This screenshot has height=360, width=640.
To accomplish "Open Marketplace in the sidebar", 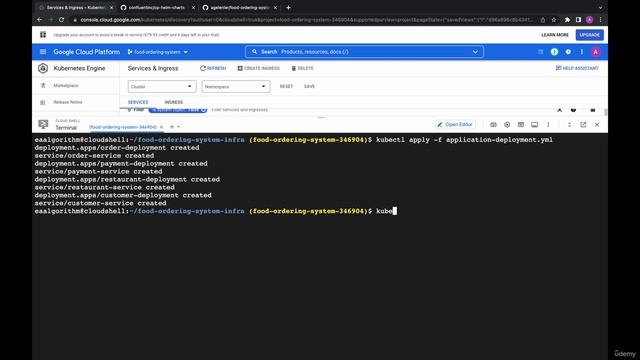I will [66, 85].
